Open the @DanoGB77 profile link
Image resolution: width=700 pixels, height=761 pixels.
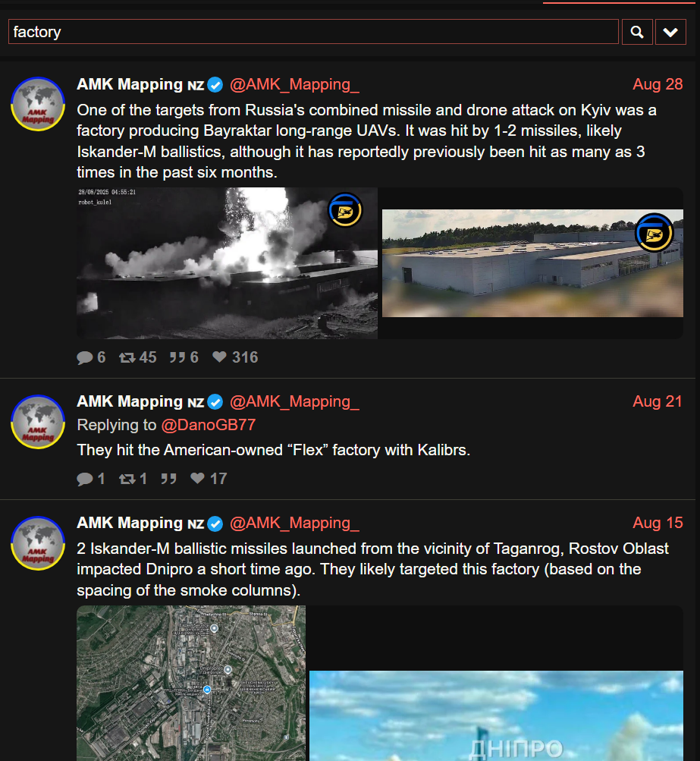coord(208,425)
